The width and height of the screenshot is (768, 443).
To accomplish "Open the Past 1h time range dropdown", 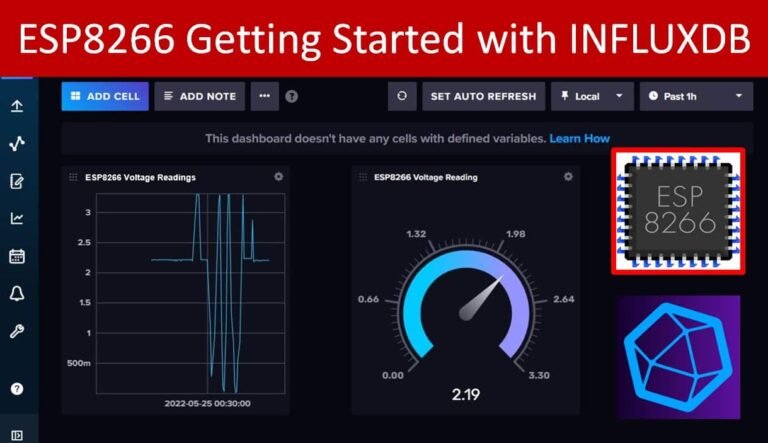I will 696,97.
